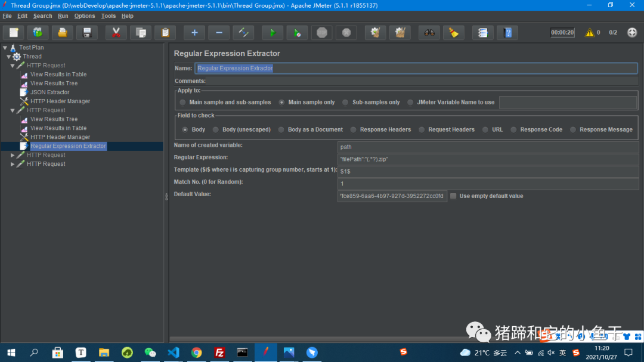The image size is (644, 362).
Task: Click the New test plan toolbar icon
Action: tap(14, 32)
